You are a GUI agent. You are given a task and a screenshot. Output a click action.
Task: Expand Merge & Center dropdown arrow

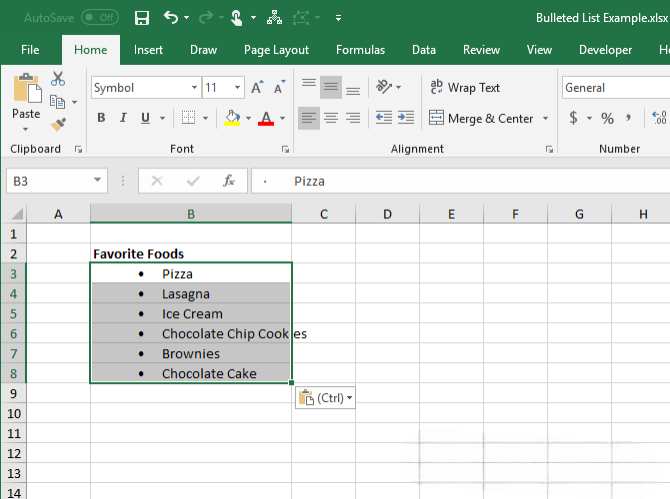click(x=545, y=118)
